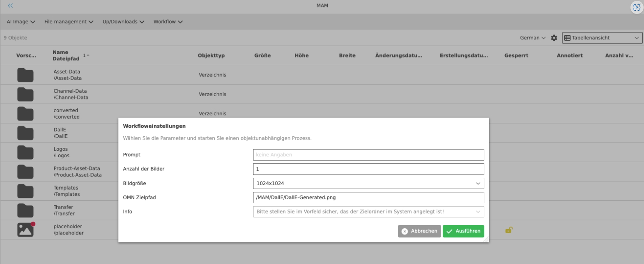Expand the Info dropdown field
644x264 pixels.
point(368,212)
